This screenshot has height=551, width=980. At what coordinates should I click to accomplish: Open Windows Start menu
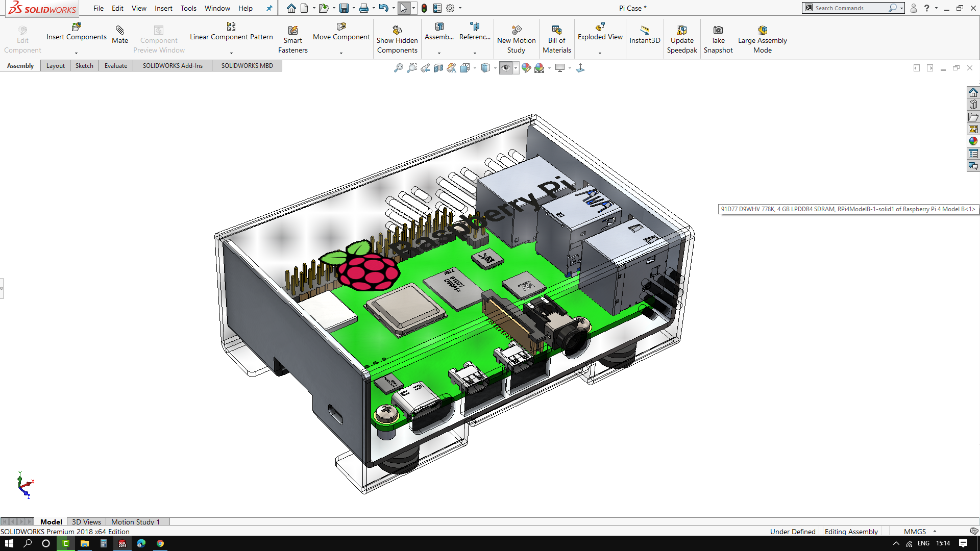[x=9, y=543]
